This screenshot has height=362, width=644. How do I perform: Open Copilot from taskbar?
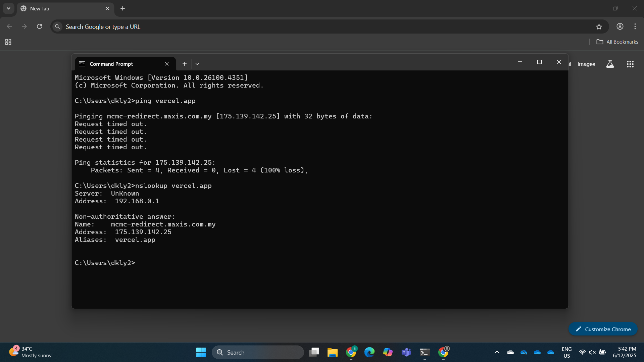coord(388,352)
